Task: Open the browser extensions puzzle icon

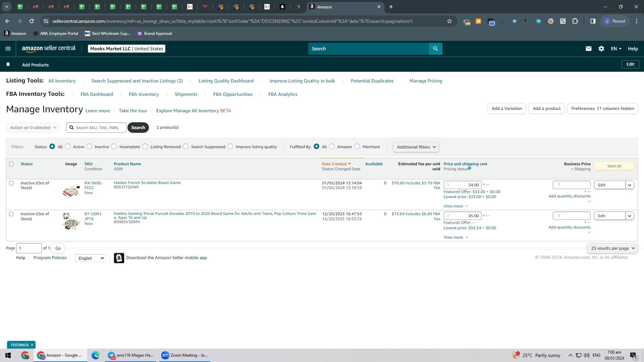Action: click(575, 21)
